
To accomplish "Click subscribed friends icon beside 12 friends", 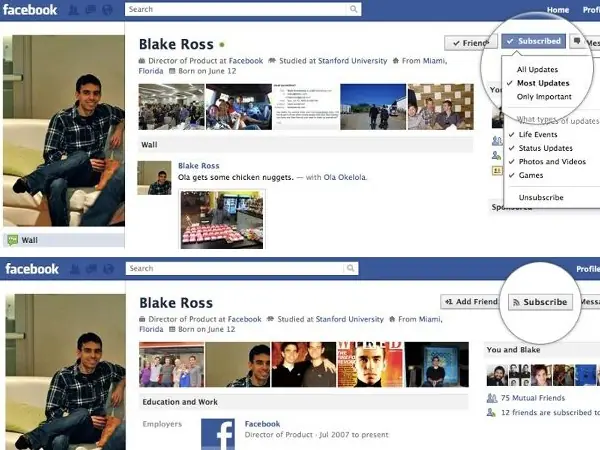I will tap(491, 412).
